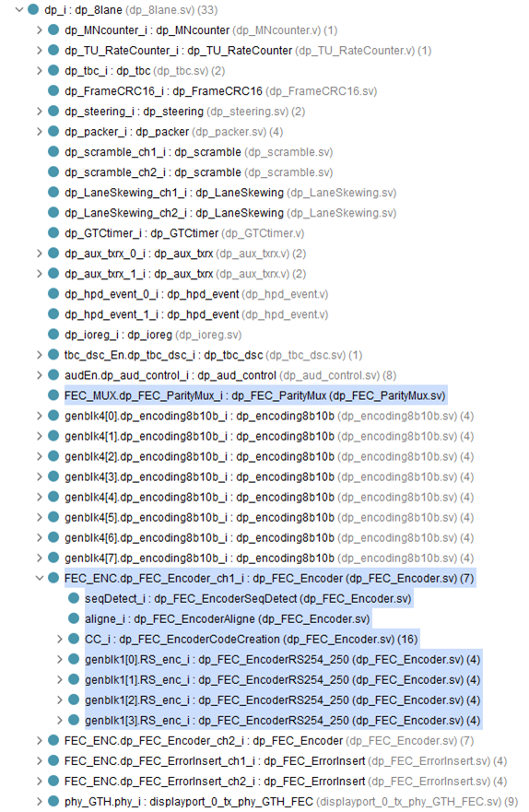Click the module icon of FEC_MUX.dp_FEC_ParityMux_i
The image size is (529, 812).
pos(53,395)
